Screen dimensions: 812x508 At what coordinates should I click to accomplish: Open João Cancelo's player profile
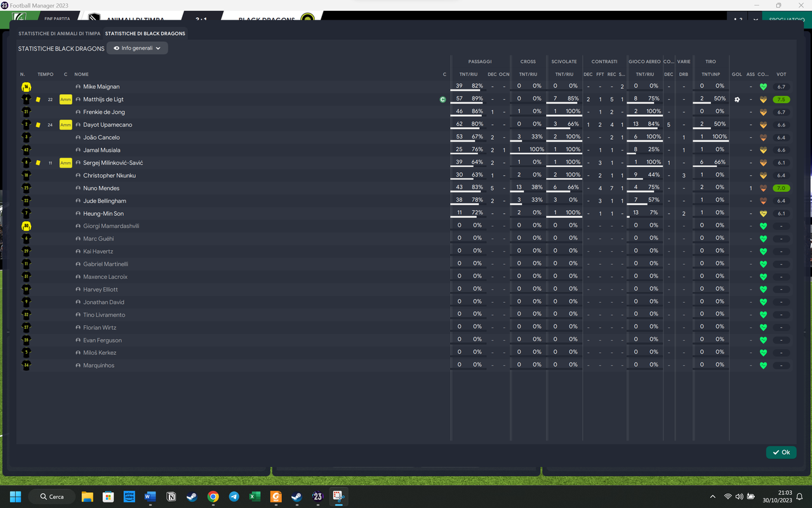[x=102, y=137]
